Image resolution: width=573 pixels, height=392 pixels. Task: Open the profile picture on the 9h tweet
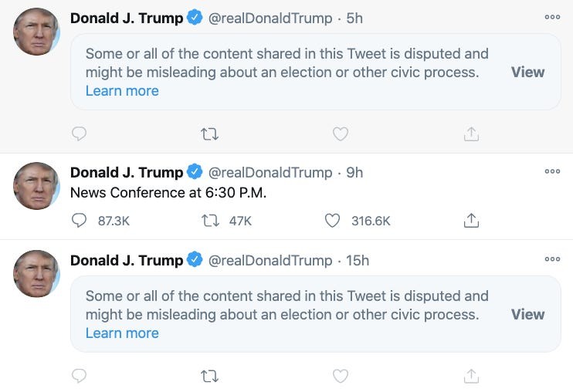click(36, 186)
